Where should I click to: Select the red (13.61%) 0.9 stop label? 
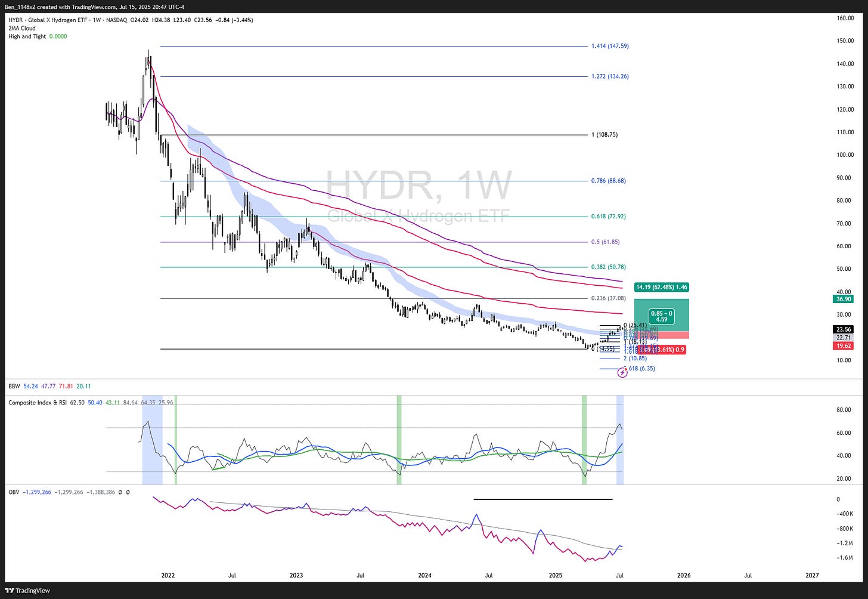click(x=662, y=350)
